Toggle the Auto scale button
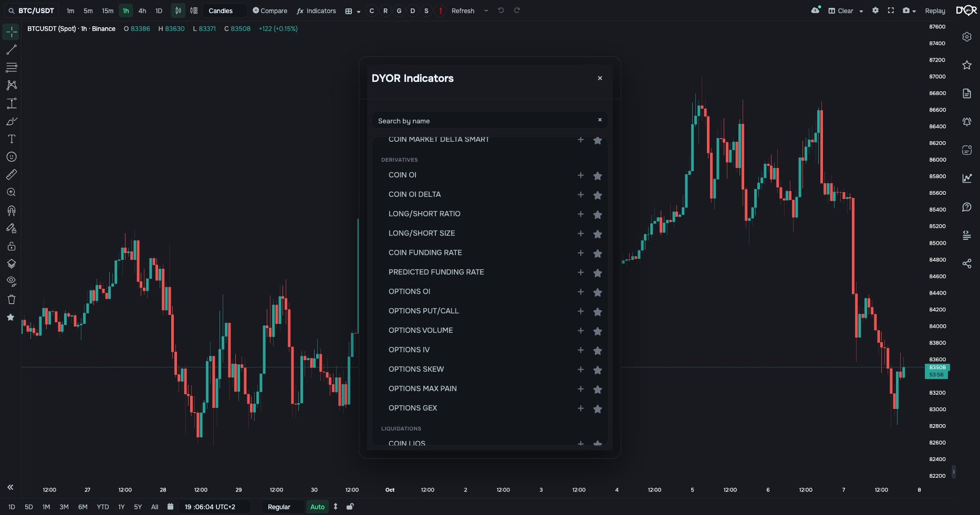 317,507
